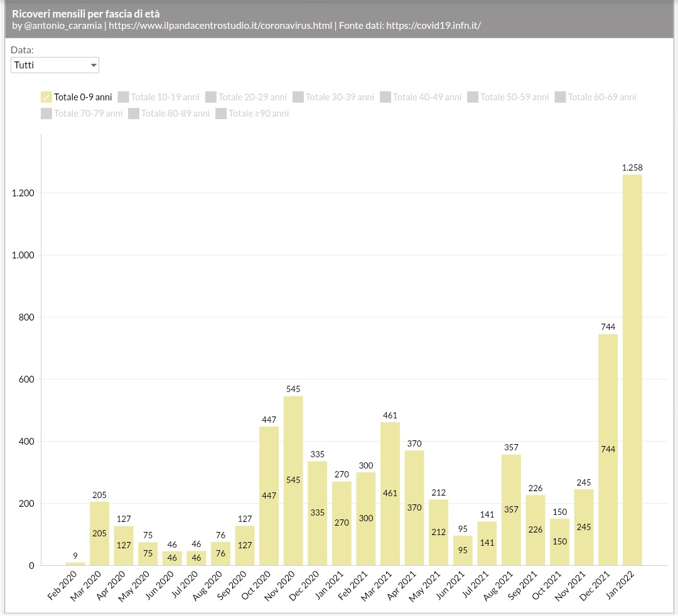Uncheck the Totale 0-9 anni checkbox
The width and height of the screenshot is (678, 616).
click(46, 97)
